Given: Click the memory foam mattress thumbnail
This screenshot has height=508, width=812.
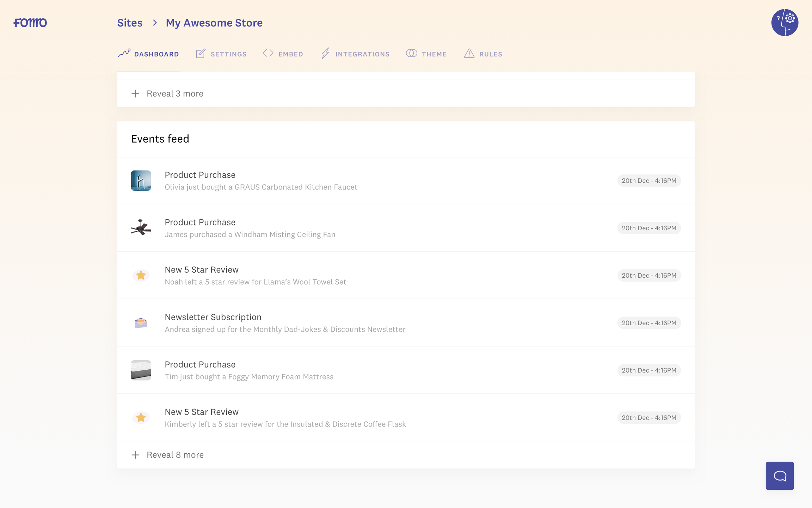Looking at the screenshot, I should 141,370.
